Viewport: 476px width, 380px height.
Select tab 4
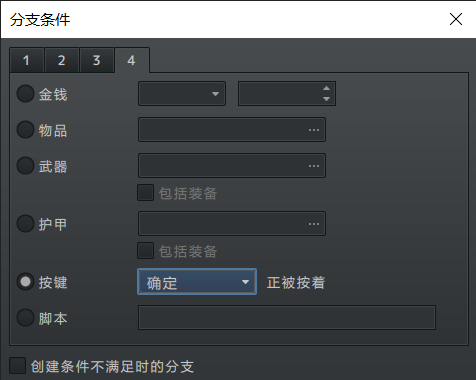click(132, 60)
